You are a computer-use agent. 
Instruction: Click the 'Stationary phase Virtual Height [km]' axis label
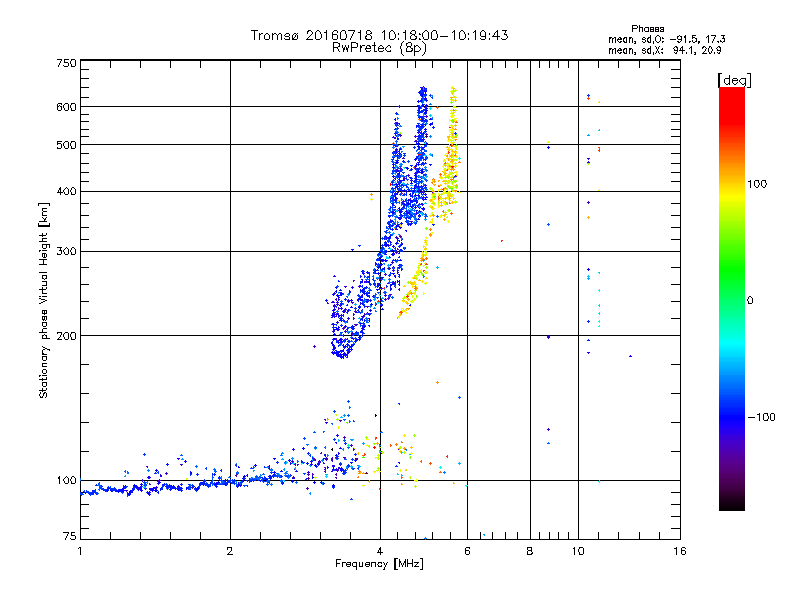(x=43, y=300)
